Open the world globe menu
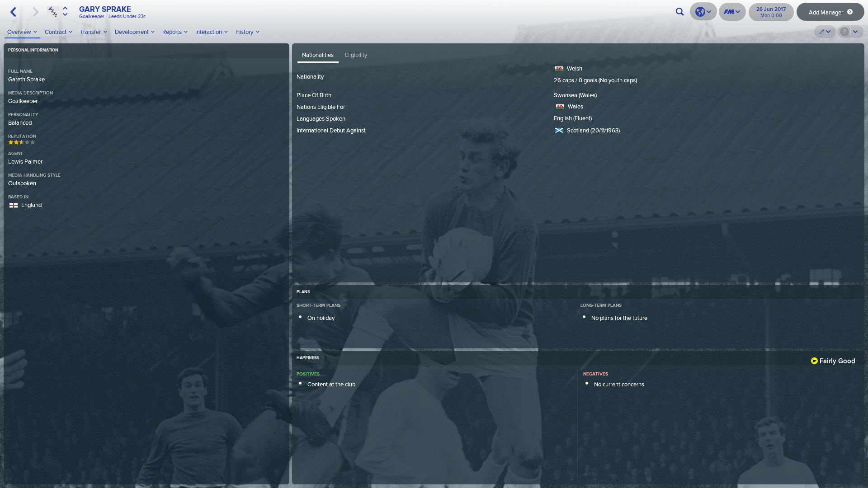This screenshot has width=868, height=488. (703, 12)
